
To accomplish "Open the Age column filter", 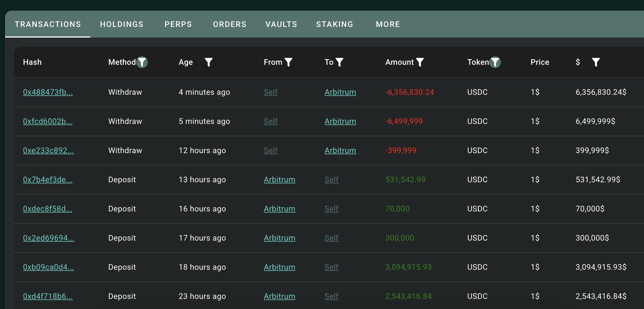I will click(208, 62).
